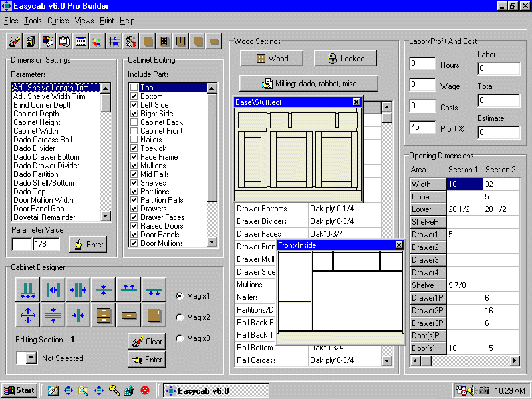Click the three-drawer stack designer icon
This screenshot has width=532, height=399.
pyautogui.click(x=104, y=315)
